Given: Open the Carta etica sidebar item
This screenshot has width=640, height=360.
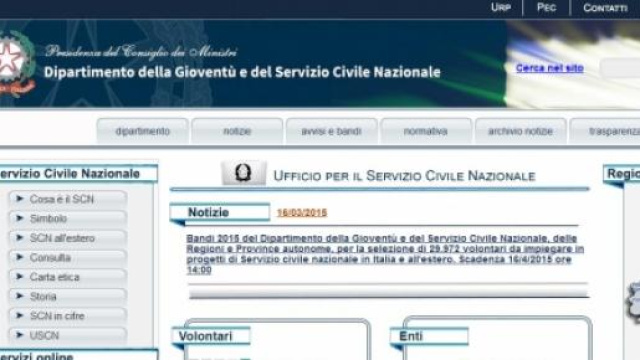Looking at the screenshot, I should coord(68,277).
